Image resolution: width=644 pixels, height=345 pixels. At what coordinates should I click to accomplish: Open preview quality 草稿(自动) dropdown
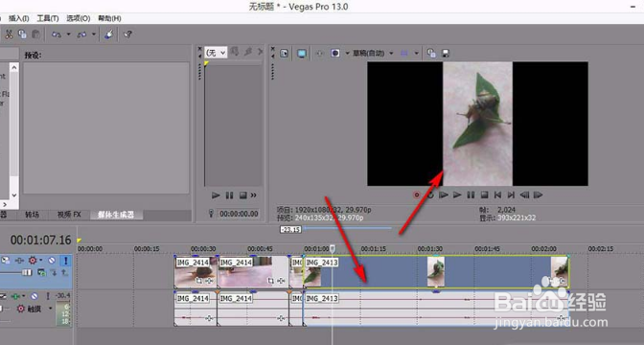[x=373, y=53]
